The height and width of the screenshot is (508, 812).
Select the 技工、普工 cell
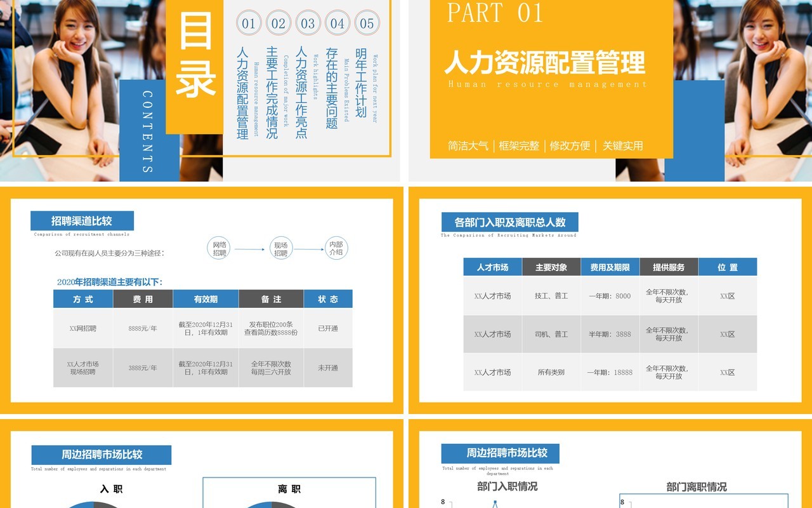pyautogui.click(x=551, y=296)
